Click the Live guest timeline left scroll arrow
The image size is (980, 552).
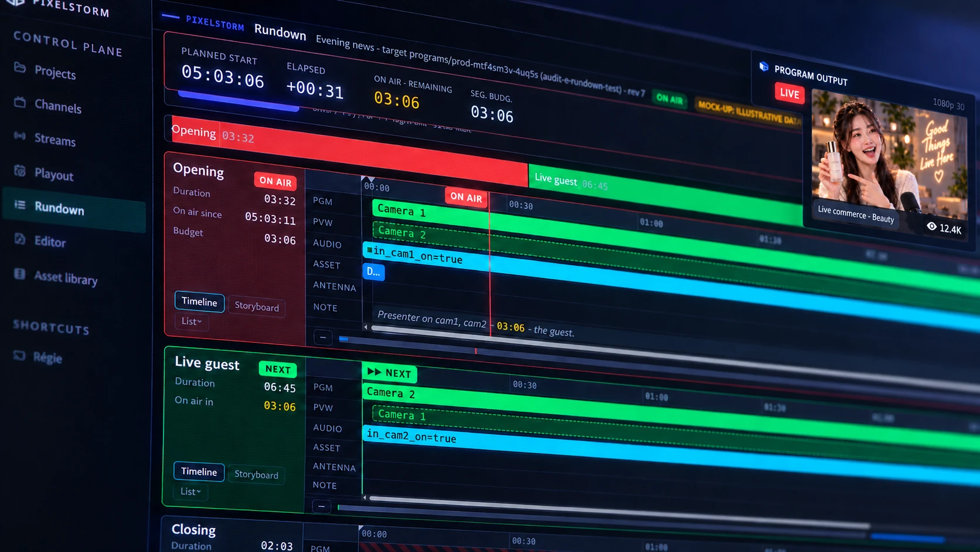[x=365, y=497]
